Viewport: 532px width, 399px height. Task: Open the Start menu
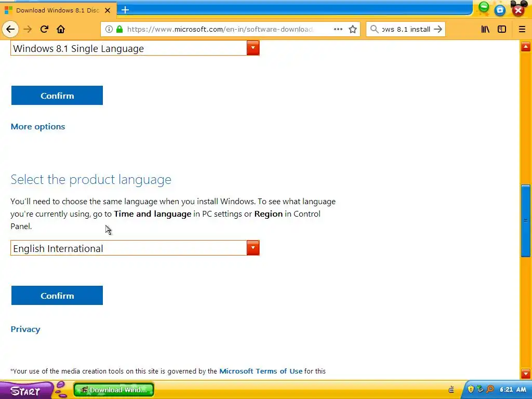click(x=25, y=390)
